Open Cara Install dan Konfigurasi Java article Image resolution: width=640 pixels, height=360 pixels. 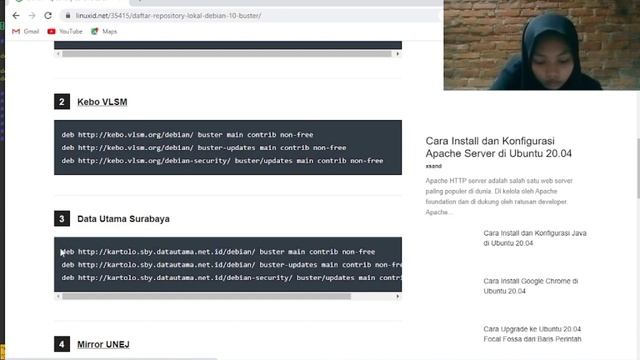point(535,238)
